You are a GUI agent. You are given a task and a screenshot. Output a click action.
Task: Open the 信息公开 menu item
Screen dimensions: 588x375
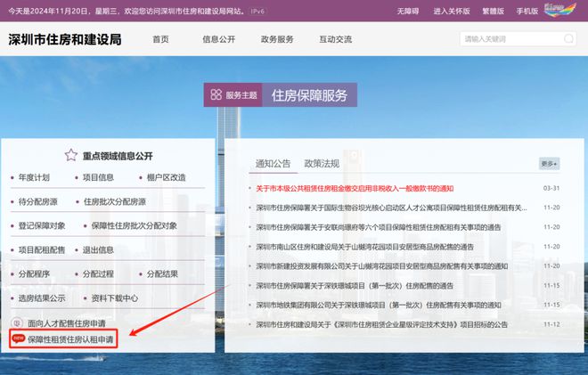click(x=218, y=39)
